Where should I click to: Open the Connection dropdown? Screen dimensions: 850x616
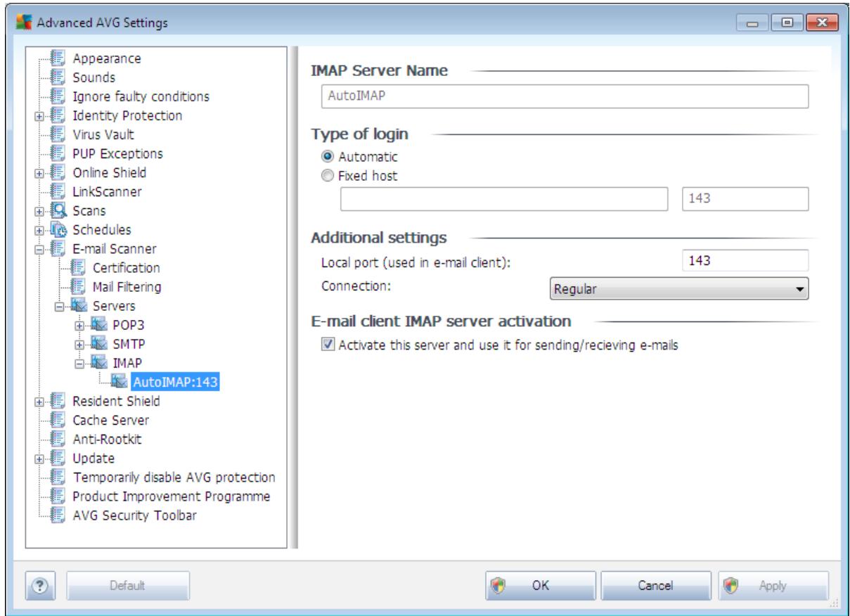coord(678,288)
